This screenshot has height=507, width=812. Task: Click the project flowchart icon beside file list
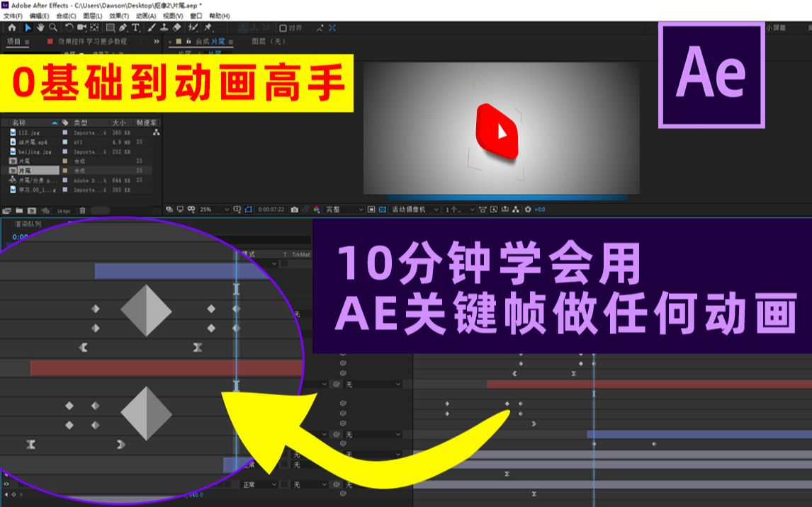point(157,133)
